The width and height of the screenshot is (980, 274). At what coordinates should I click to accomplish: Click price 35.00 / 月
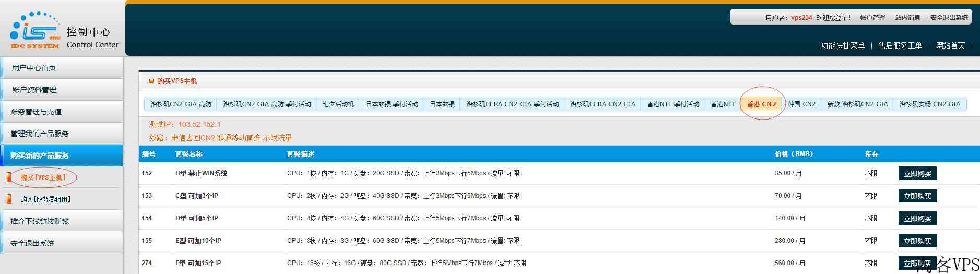click(788, 173)
